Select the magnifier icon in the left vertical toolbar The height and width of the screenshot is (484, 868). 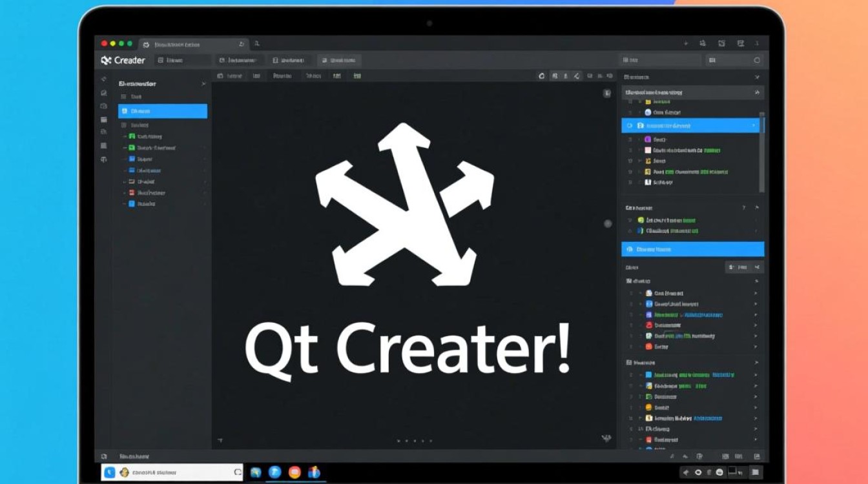tap(104, 92)
